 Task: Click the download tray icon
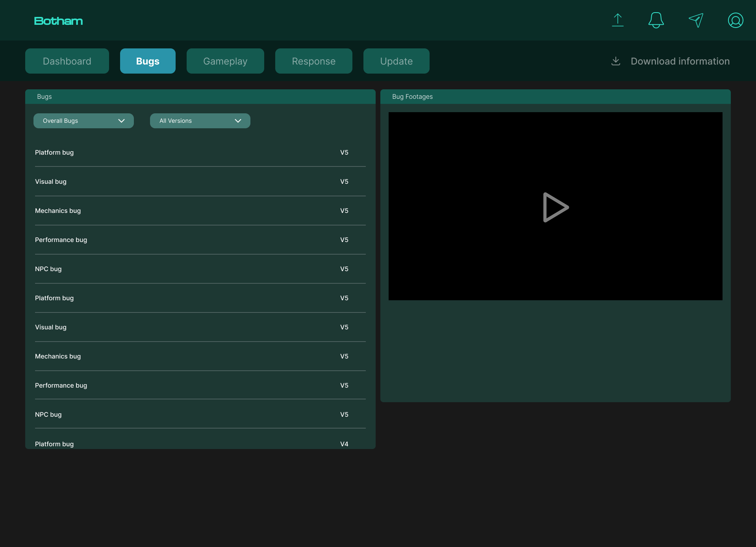coord(616,61)
